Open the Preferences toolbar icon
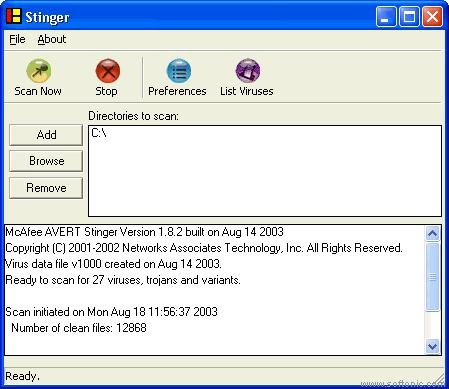The height and width of the screenshot is (389, 449). pos(179,71)
